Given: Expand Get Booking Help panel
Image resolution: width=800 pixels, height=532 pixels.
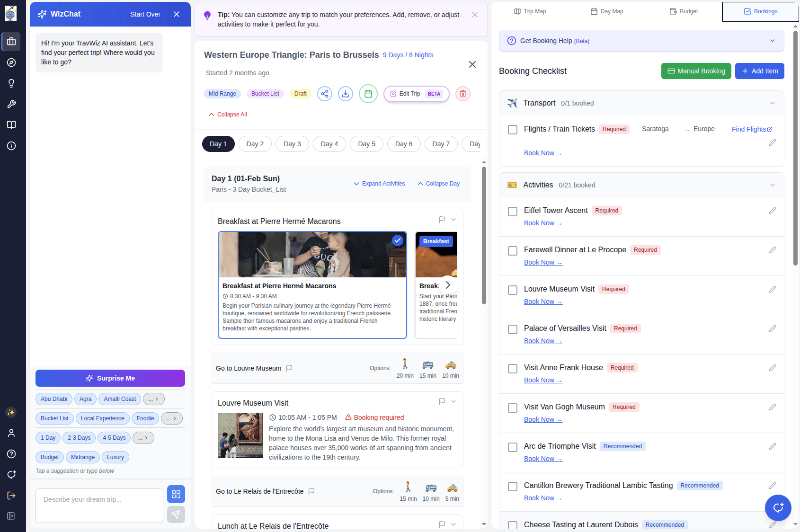Looking at the screenshot, I should 772,41.
